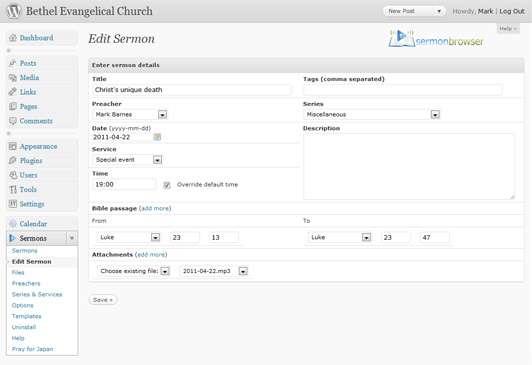Open the Dashboard menu item
The image size is (532, 365).
(x=36, y=38)
